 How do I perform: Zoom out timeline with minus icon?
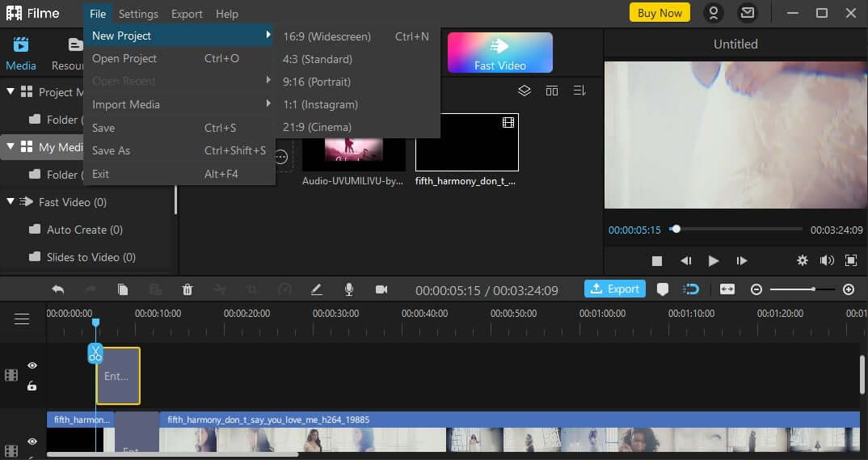tap(756, 289)
